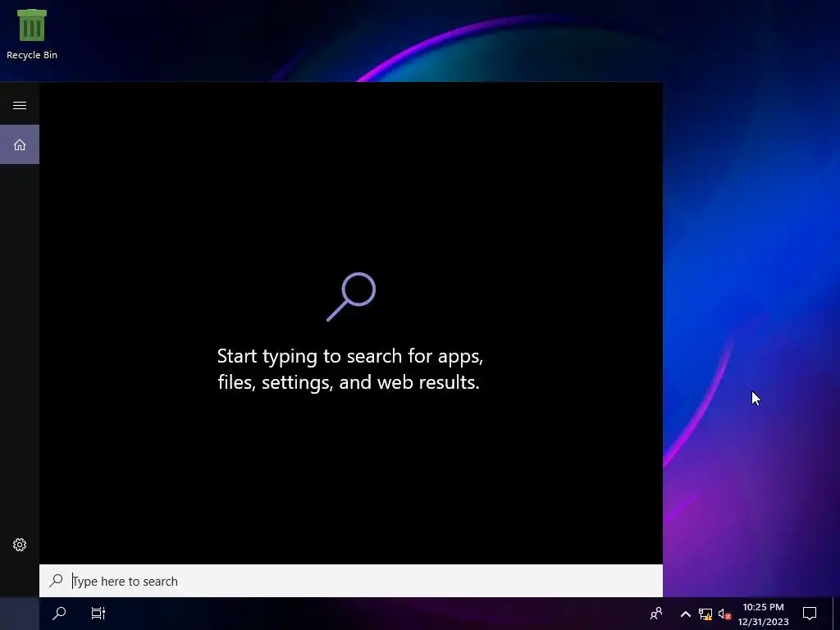Viewport: 840px width, 630px height.
Task: Open the network status tray icon
Action: pyautogui.click(x=705, y=614)
